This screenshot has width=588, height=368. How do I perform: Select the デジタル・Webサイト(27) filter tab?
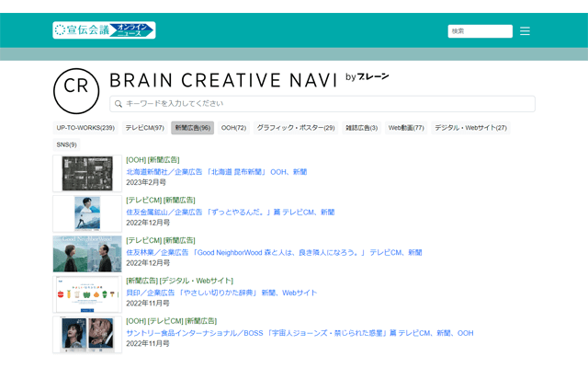click(x=470, y=128)
